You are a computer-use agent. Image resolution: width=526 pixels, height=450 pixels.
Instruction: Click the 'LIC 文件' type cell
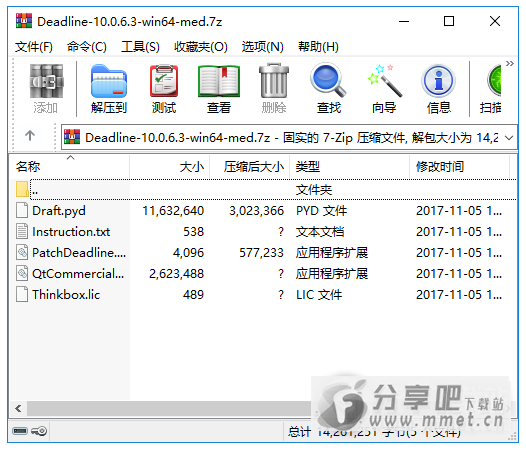[319, 295]
